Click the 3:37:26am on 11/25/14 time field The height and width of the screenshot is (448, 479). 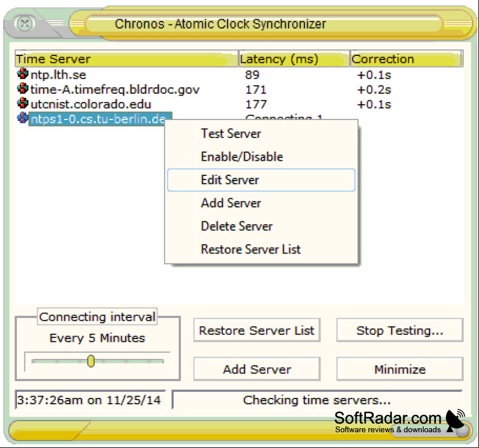90,400
